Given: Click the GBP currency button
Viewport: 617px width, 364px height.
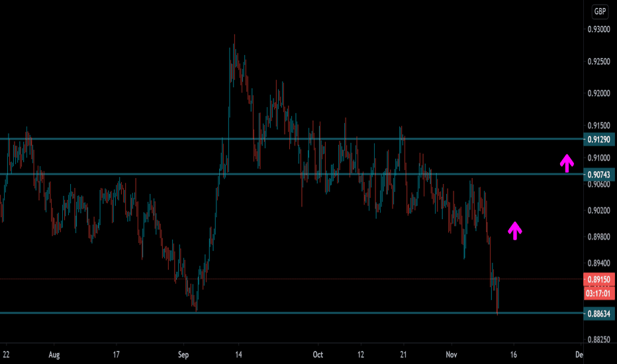Looking at the screenshot, I should coord(600,11).
